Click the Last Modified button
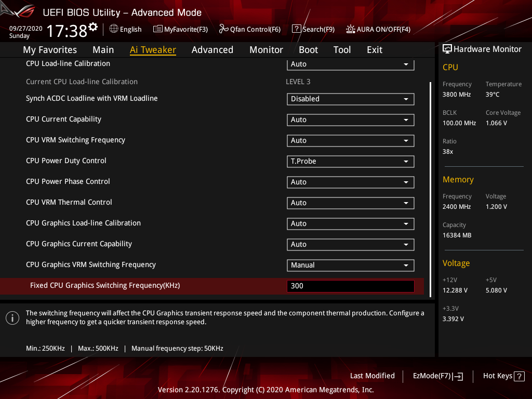532x399 pixels. 372,376
